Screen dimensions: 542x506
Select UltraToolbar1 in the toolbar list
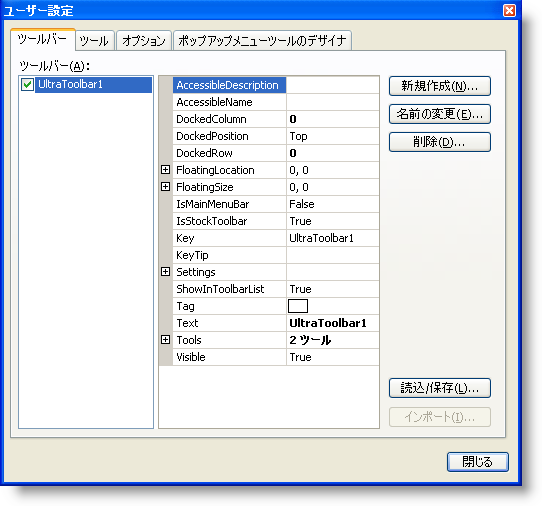93,85
